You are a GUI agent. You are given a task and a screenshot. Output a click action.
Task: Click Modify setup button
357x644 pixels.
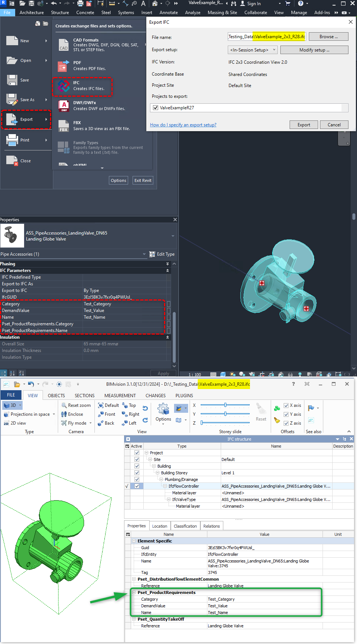coord(314,50)
